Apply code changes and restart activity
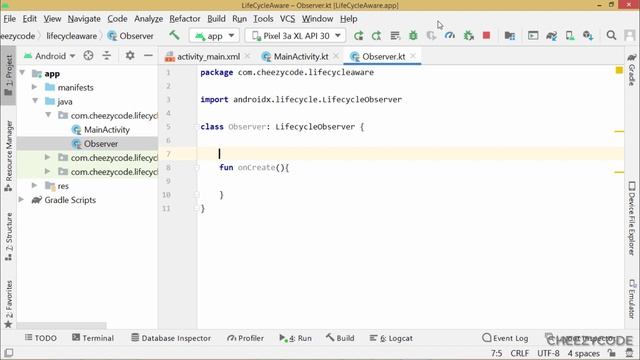 [376, 36]
